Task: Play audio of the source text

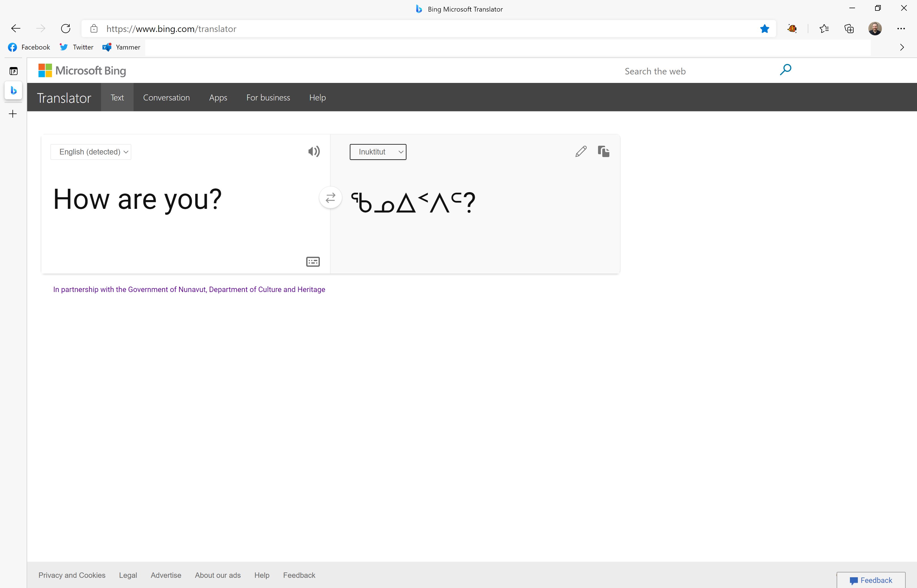Action: [x=314, y=152]
